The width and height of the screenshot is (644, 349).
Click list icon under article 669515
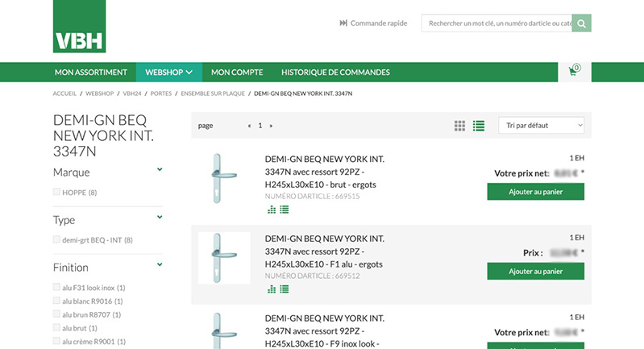[x=285, y=210]
